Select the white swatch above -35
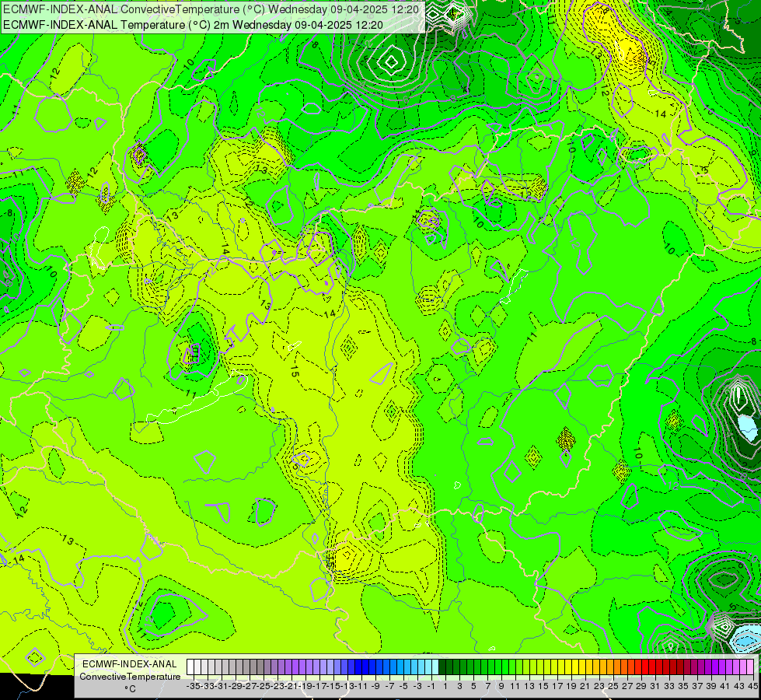 tap(190, 667)
